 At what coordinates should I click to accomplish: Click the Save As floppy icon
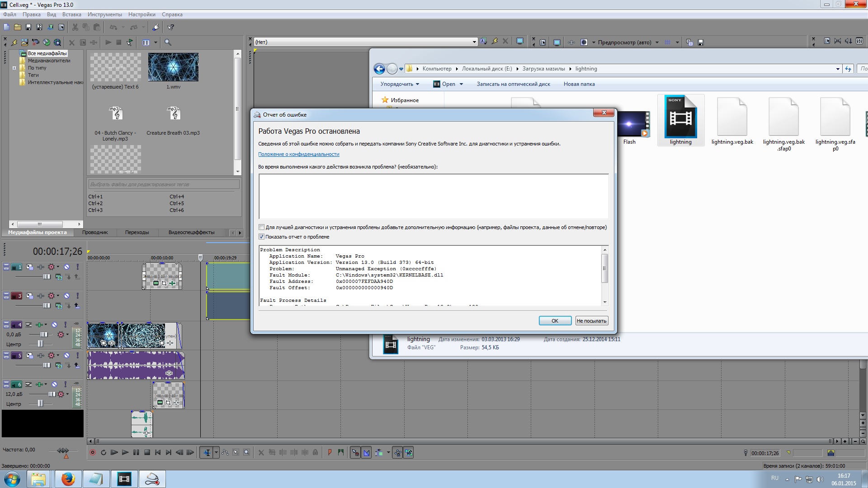[x=39, y=28]
